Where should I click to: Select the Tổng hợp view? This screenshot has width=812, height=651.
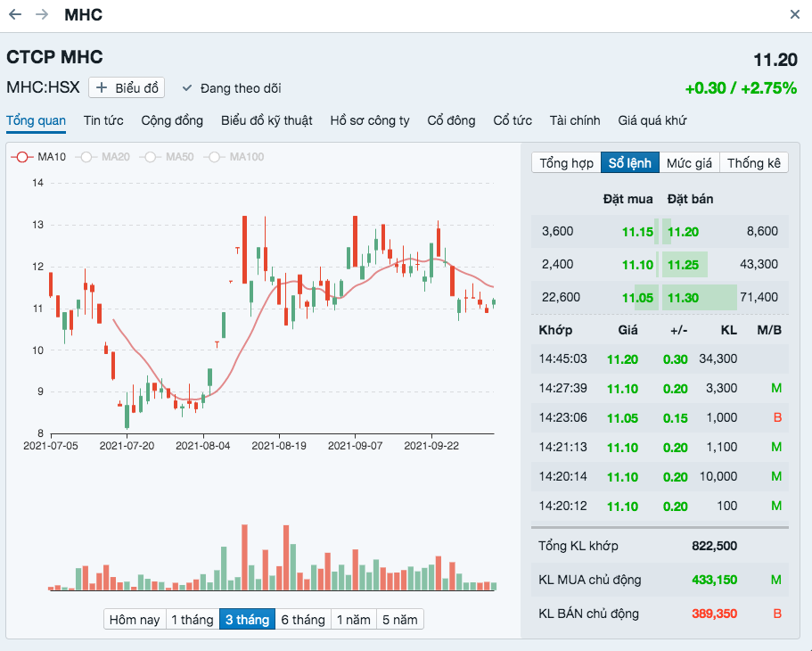(x=566, y=163)
